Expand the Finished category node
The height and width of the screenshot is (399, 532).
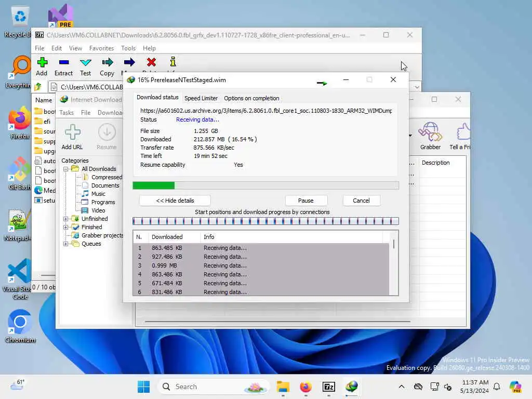click(x=66, y=228)
